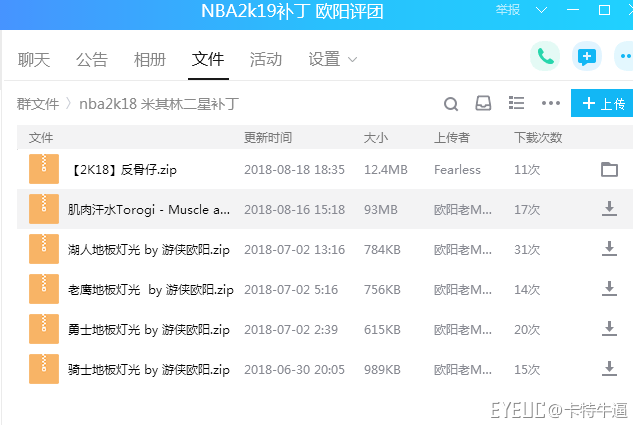Download 勇士地板灯光 zip file
This screenshot has height=425, width=633.
point(609,329)
